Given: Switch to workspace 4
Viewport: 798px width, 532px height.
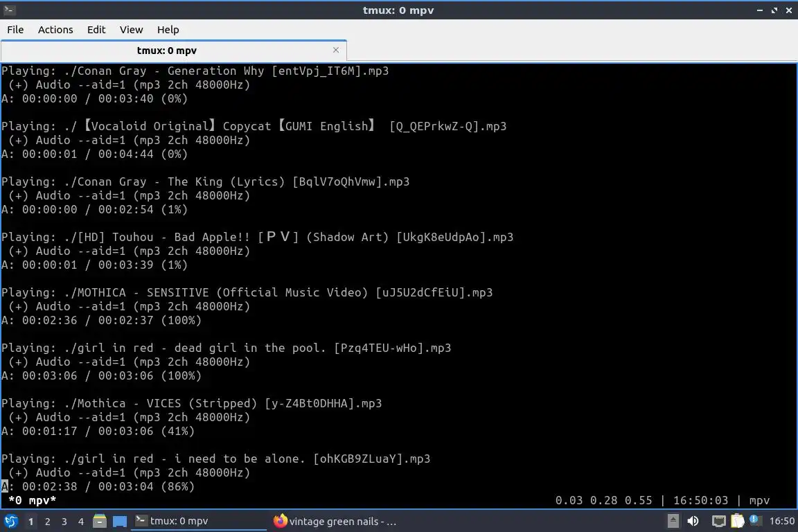Looking at the screenshot, I should coord(81,522).
